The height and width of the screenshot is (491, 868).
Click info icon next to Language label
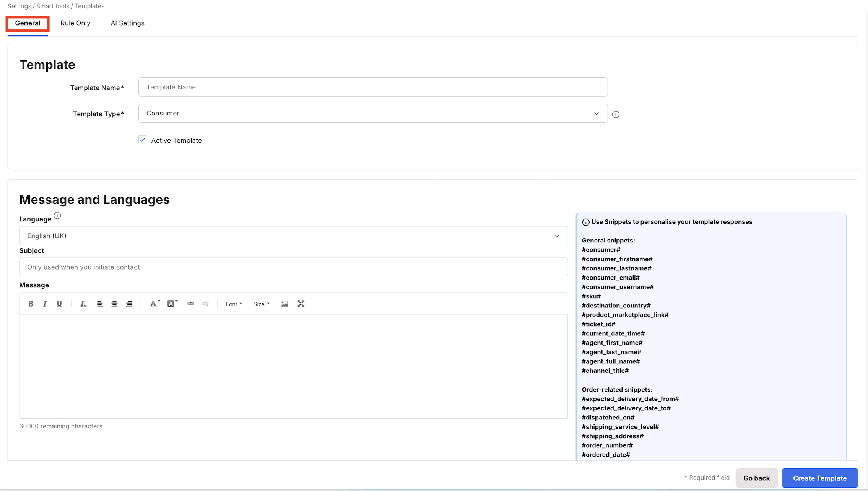pos(57,216)
